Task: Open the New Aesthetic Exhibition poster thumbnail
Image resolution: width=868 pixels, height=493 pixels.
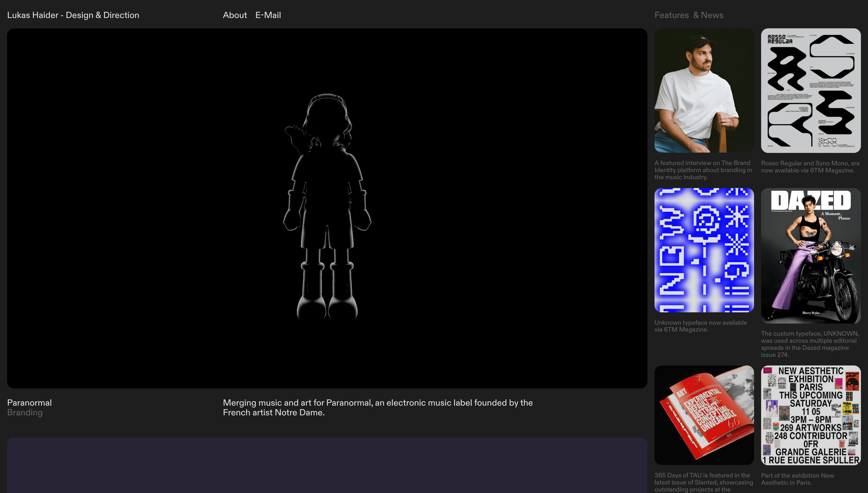Action: [x=810, y=415]
